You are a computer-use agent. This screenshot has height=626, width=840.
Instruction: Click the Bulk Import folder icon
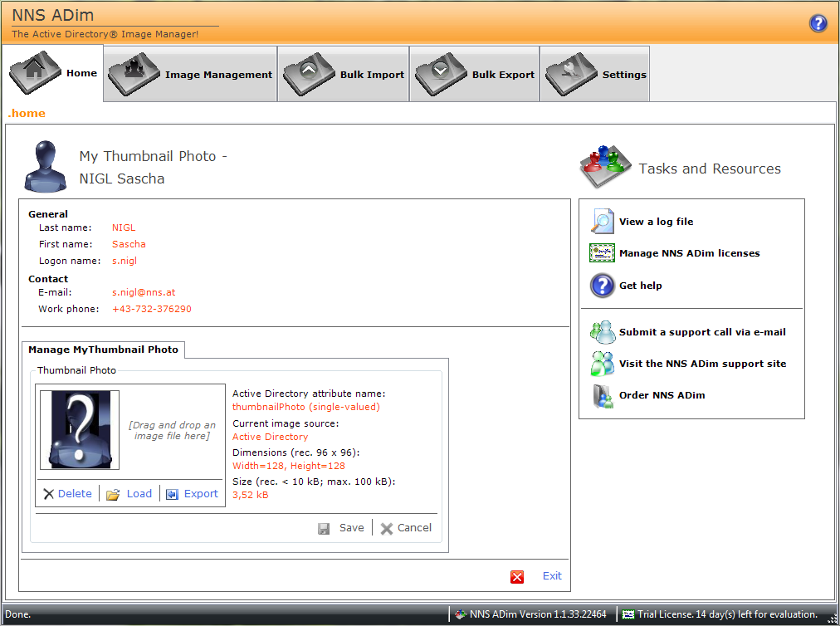click(309, 74)
